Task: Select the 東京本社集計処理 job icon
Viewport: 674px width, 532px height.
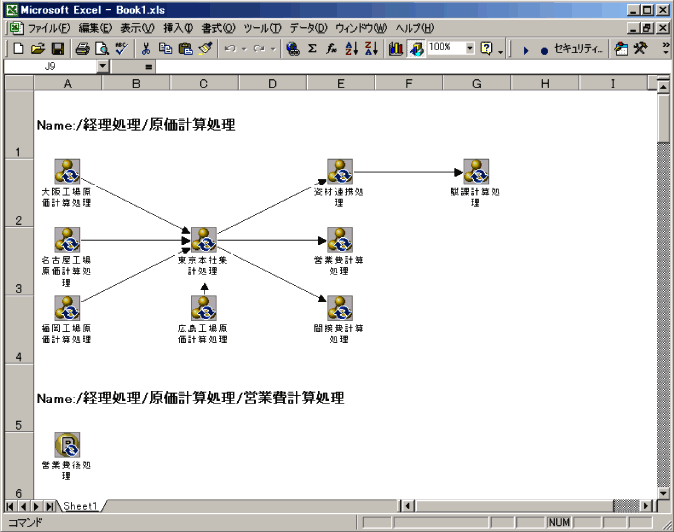Action: click(203, 240)
